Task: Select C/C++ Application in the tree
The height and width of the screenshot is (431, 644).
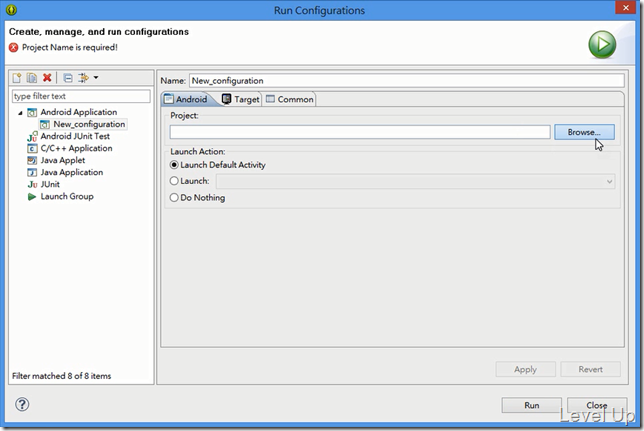Action: point(76,148)
